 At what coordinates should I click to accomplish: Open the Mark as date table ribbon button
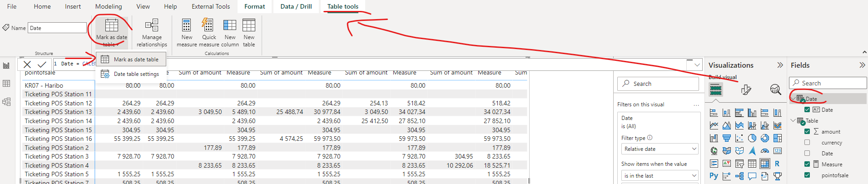112,33
